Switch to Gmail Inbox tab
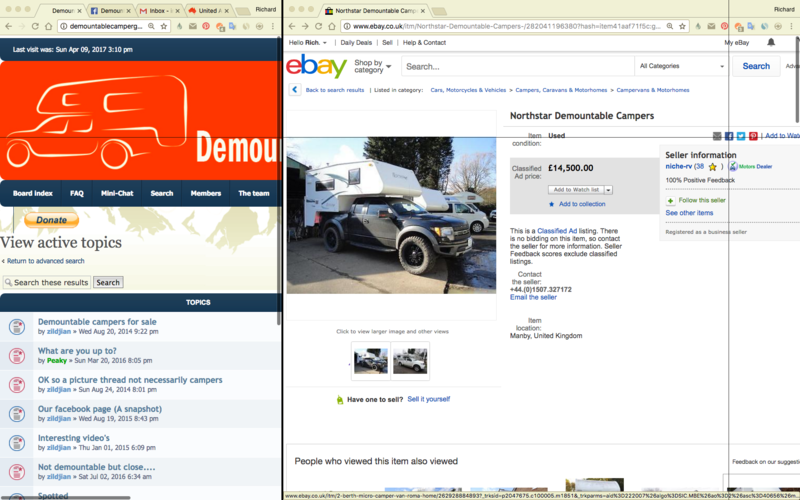The height and width of the screenshot is (500, 800). click(160, 11)
